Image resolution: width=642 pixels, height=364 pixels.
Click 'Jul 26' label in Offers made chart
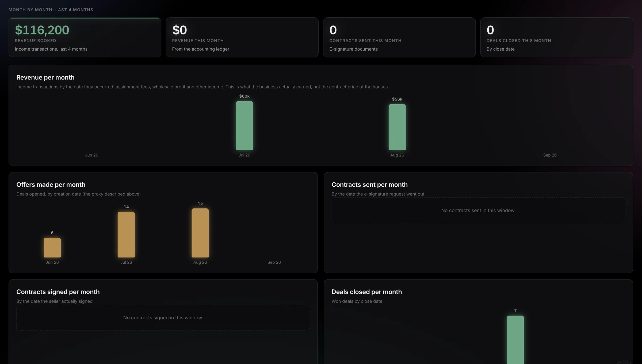pos(126,262)
